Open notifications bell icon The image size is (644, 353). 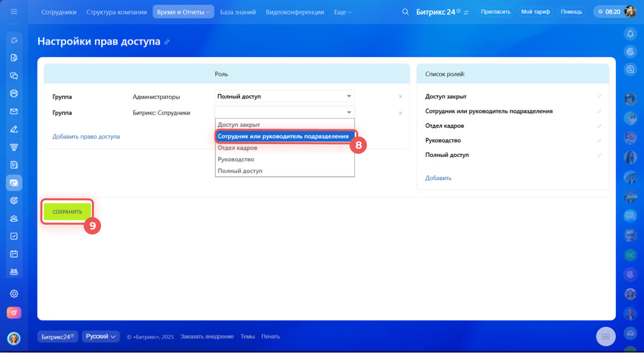click(x=630, y=34)
